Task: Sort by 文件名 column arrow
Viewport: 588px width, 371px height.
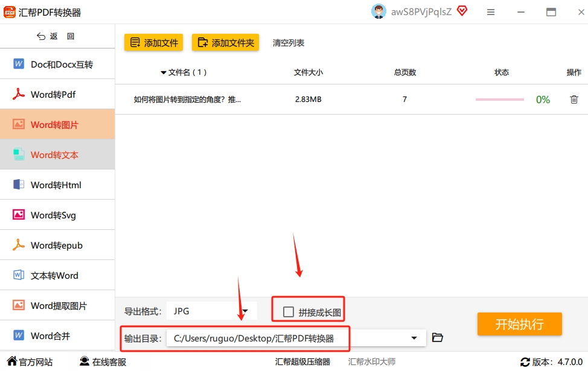Action: pyautogui.click(x=163, y=73)
